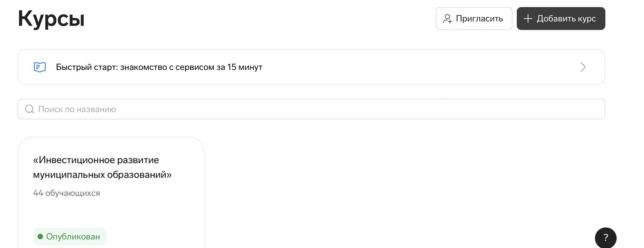Click the magnifier icon in the search bar

[x=30, y=109]
